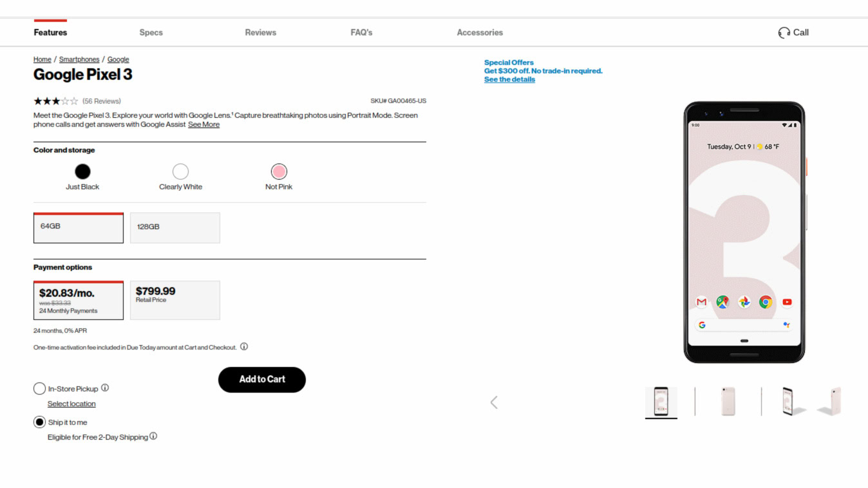Click the 24 months, 0% APR text
Screen dimensions: 868x488
[x=60, y=330]
